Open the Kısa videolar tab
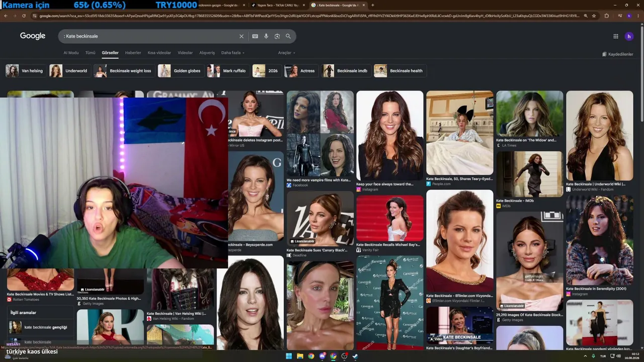 (159, 53)
